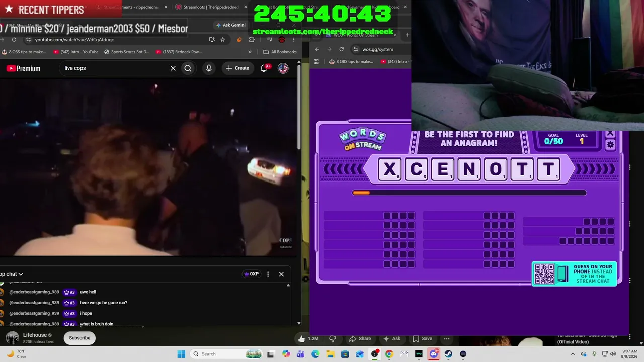
Task: Click Ask Gemini in the Chrome toolbar
Action: point(231,25)
